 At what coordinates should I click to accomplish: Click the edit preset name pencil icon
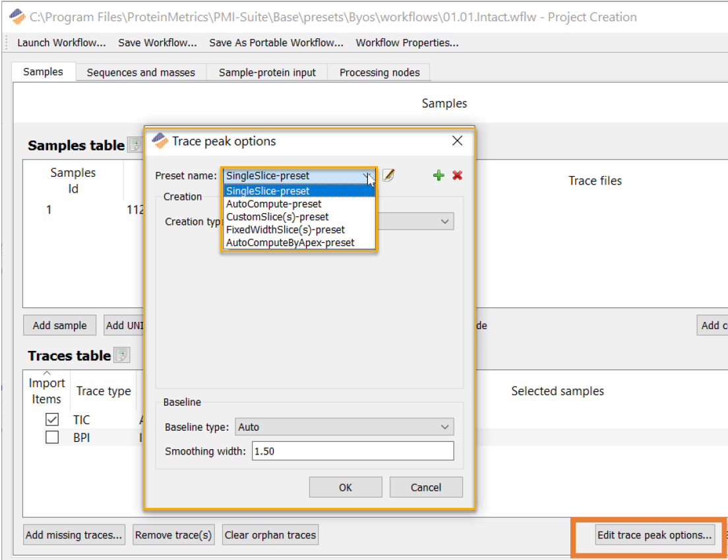point(388,175)
